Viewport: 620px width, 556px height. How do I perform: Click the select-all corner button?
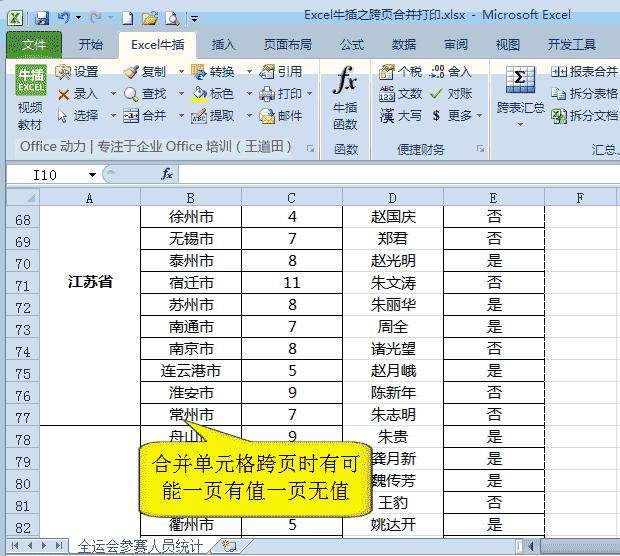tap(23, 197)
